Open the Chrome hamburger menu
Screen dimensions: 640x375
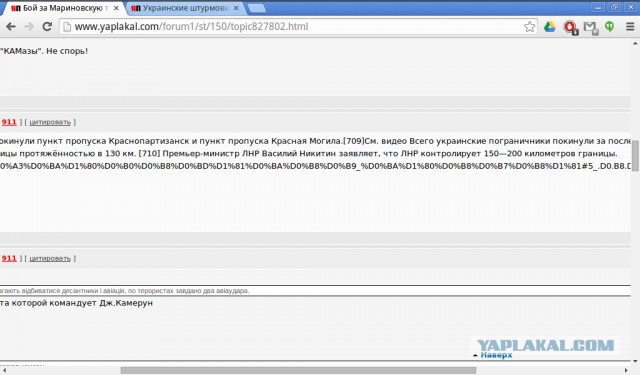[630, 27]
